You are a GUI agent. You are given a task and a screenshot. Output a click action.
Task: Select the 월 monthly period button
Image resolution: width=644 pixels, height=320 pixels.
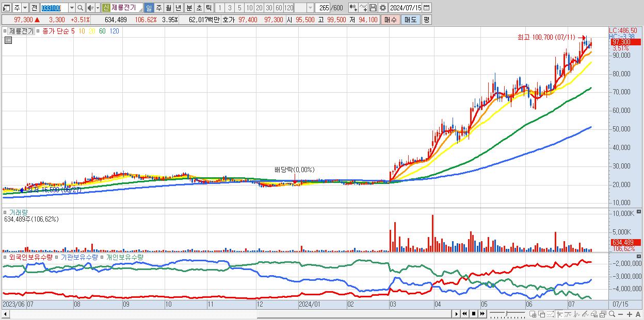click(168, 8)
